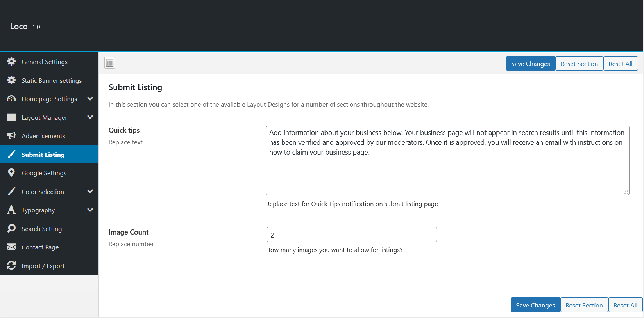Expand the Color Selection submenu arrow

(x=90, y=191)
